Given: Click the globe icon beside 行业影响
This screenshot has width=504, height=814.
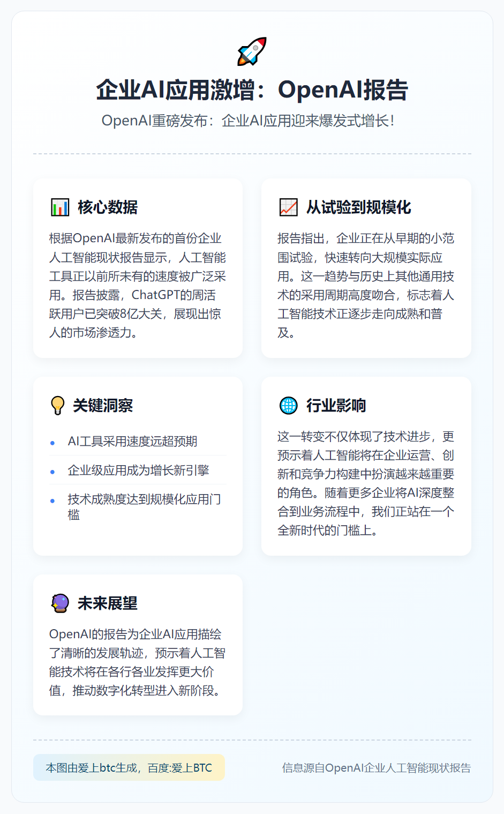Looking at the screenshot, I should coord(289,406).
